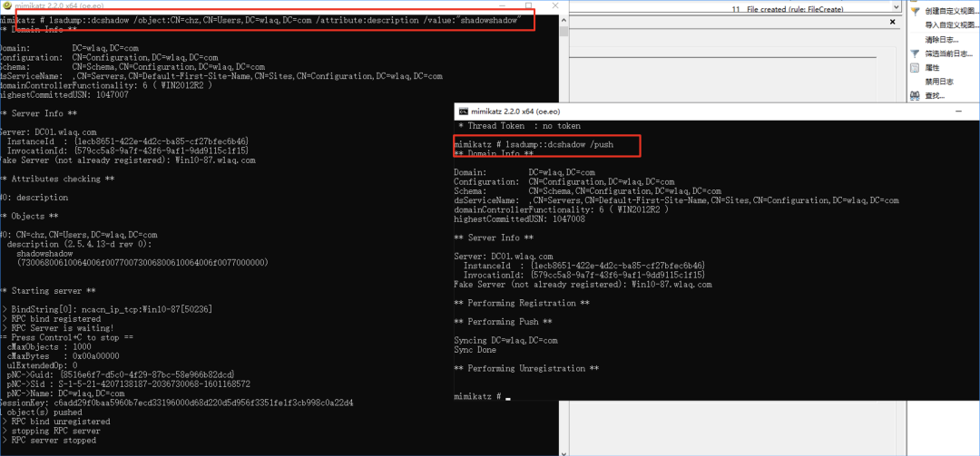Select 禁用日志 in the actions pane

pyautogui.click(x=939, y=82)
